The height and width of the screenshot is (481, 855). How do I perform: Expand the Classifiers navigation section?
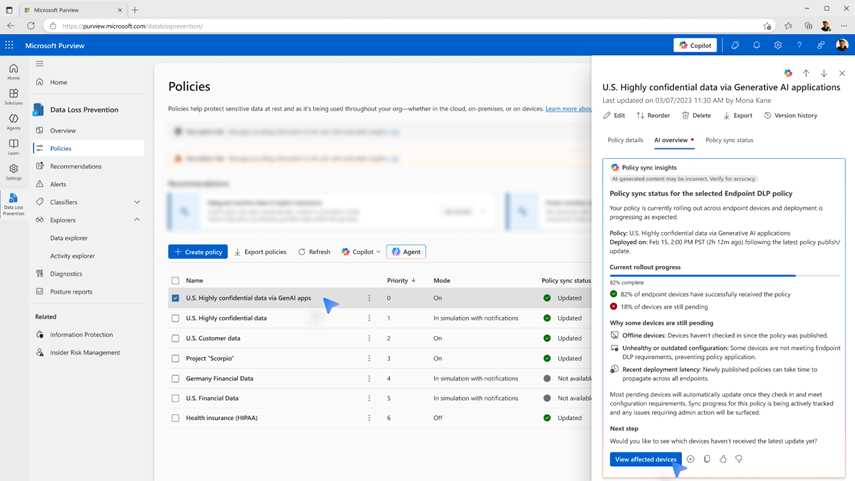(x=137, y=202)
